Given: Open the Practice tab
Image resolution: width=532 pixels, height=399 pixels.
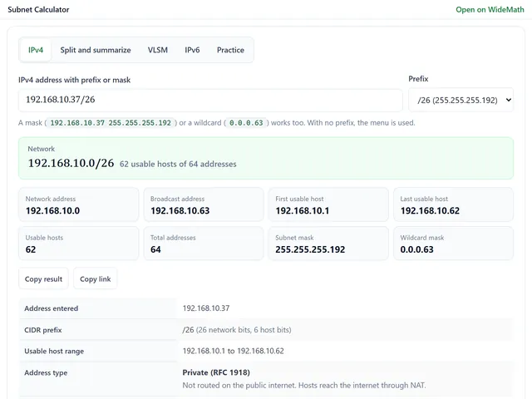Looking at the screenshot, I should tap(230, 50).
